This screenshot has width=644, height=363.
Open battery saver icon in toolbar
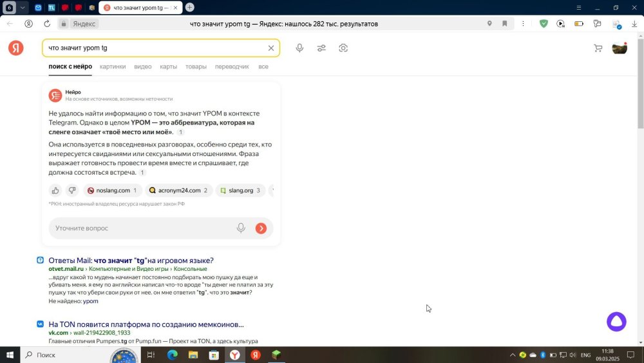click(x=579, y=24)
